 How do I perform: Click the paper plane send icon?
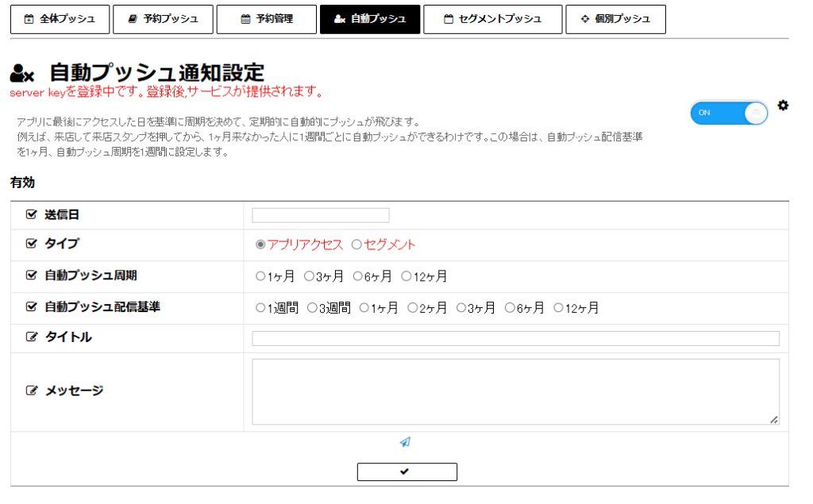point(405,442)
